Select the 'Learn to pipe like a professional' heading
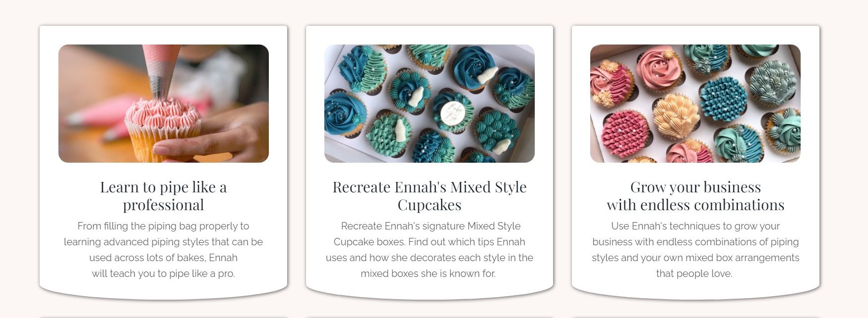The width and height of the screenshot is (868, 318). pos(163,196)
